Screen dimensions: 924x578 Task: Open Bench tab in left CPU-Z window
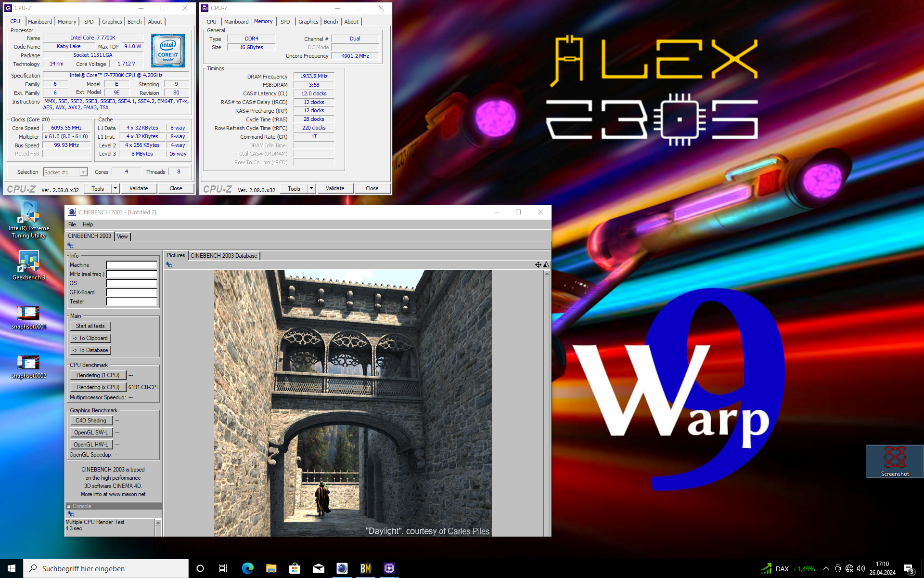pyautogui.click(x=135, y=22)
